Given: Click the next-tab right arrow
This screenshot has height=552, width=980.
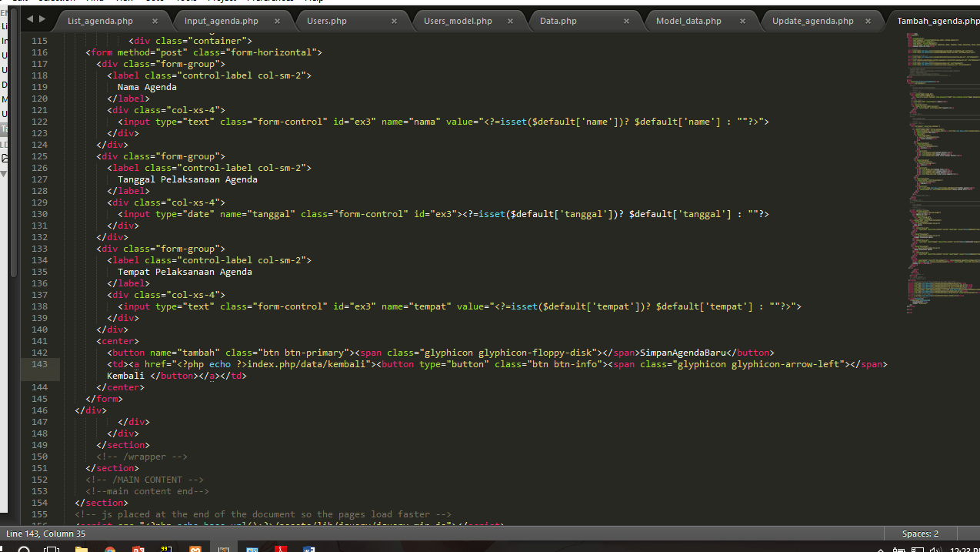Looking at the screenshot, I should click(x=42, y=19).
